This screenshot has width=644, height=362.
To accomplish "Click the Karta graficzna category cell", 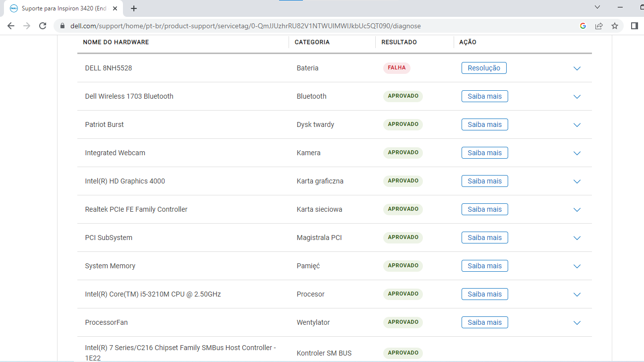I will [x=320, y=181].
